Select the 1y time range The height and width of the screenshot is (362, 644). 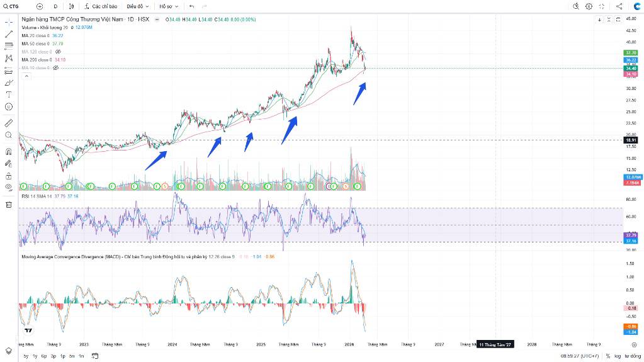coord(35,356)
